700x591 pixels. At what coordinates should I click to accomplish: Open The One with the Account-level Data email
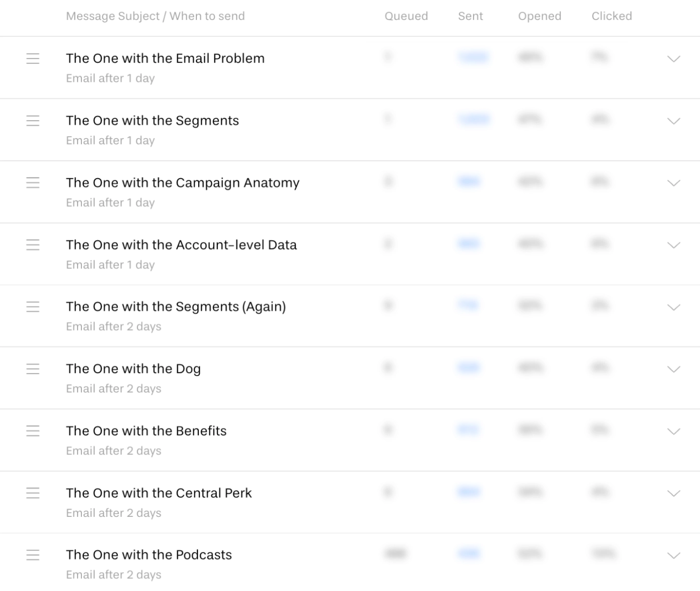(181, 245)
